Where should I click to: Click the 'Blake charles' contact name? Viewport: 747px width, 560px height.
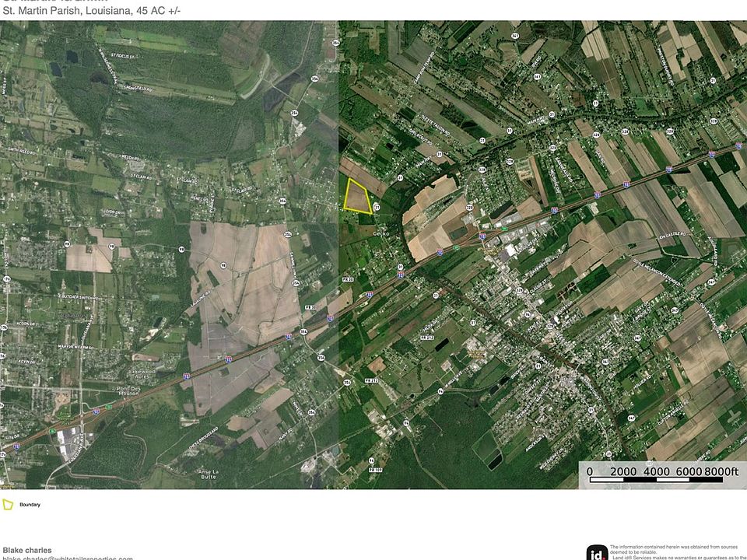27,550
